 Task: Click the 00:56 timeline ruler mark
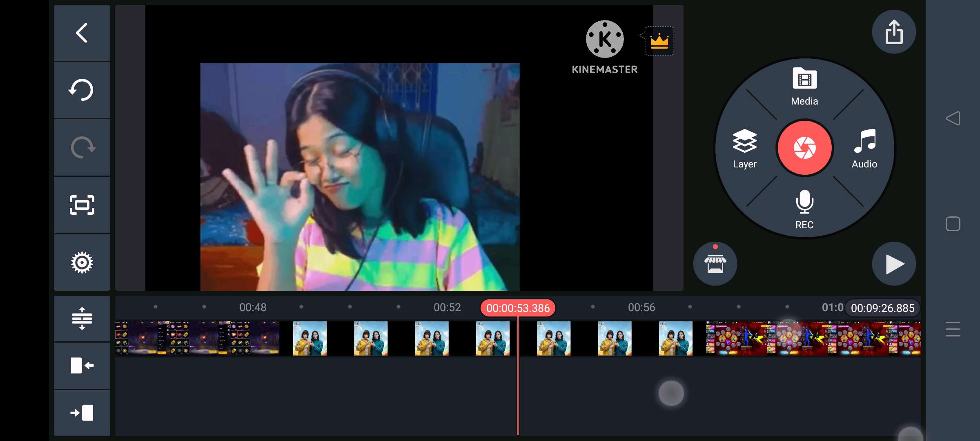[641, 307]
